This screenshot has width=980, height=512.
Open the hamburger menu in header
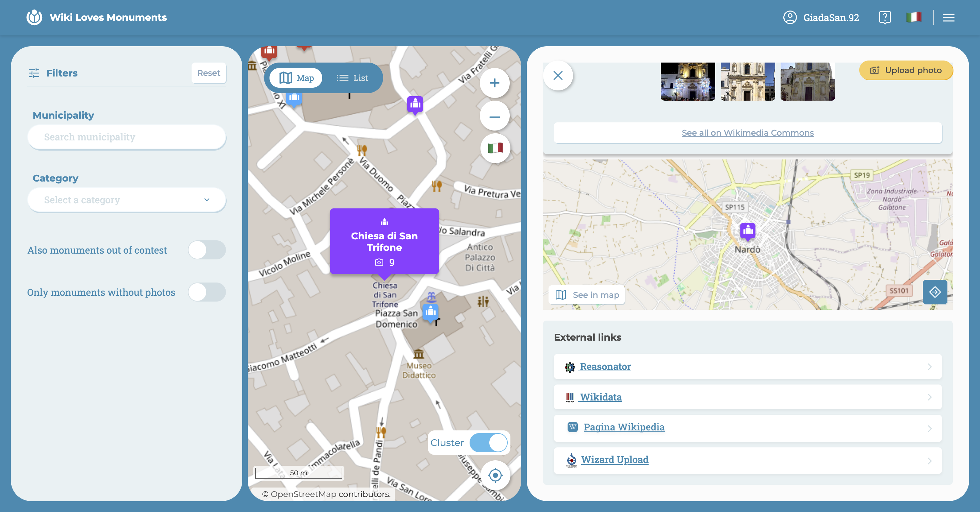(948, 17)
